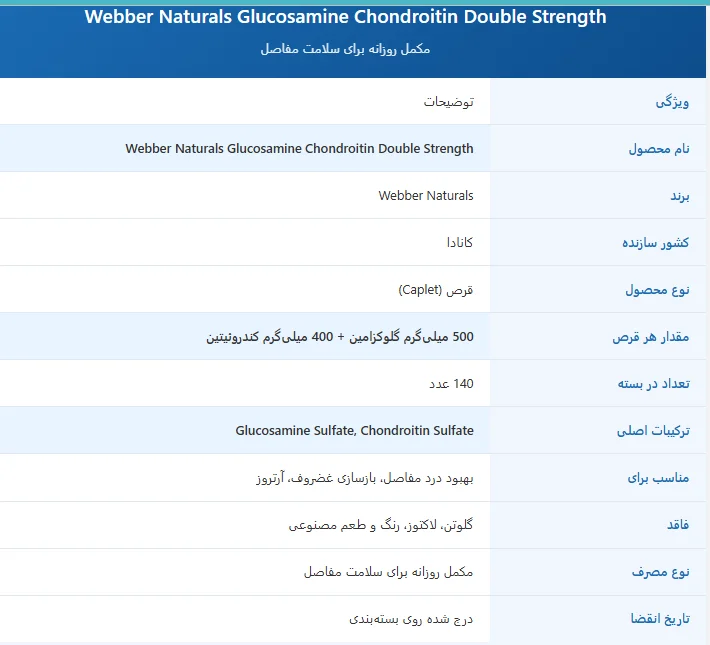Click the کانادا country value
The image size is (710, 645).
[x=460, y=243]
